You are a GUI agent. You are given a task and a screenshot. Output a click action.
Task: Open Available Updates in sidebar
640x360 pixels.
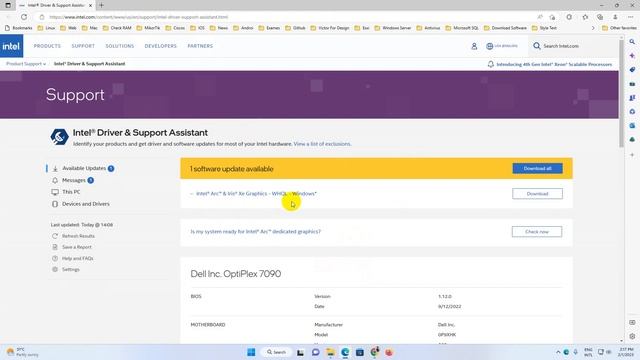click(x=83, y=168)
